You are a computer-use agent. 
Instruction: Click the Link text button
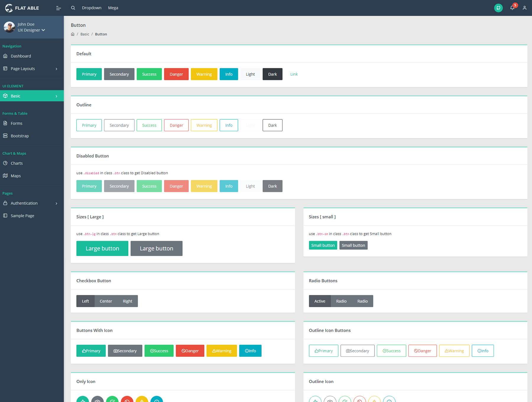294,74
